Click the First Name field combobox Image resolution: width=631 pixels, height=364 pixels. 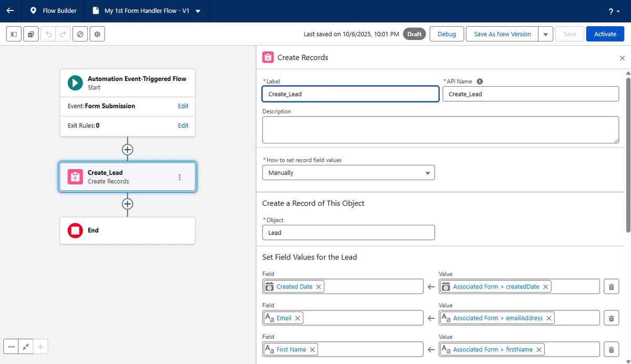click(343, 350)
